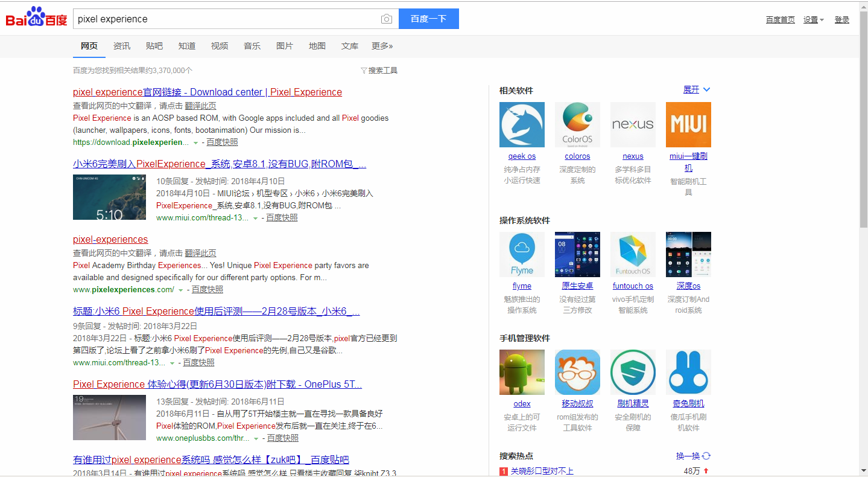Open the 刷机精灵 shield icon
The width and height of the screenshot is (868, 477).
[633, 372]
